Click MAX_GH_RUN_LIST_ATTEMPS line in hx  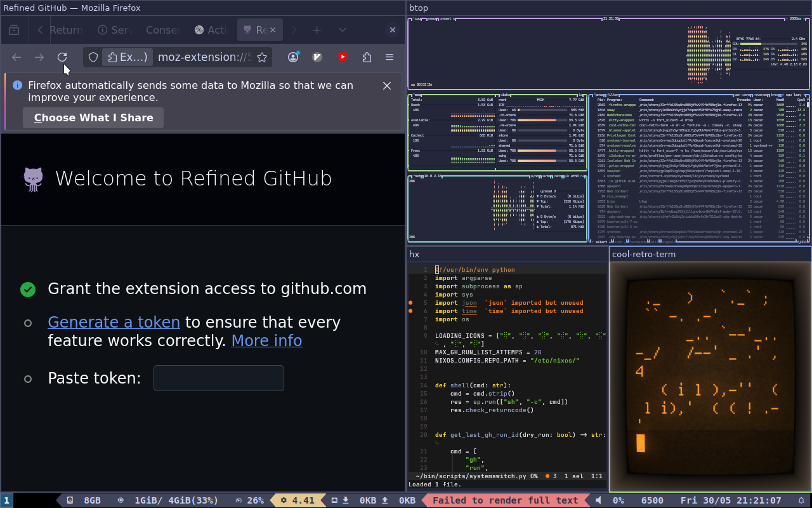tap(488, 352)
